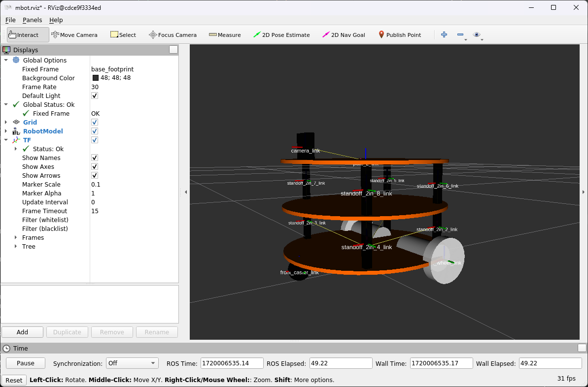
Task: Uncheck the Grid display checkbox
Action: click(x=95, y=122)
